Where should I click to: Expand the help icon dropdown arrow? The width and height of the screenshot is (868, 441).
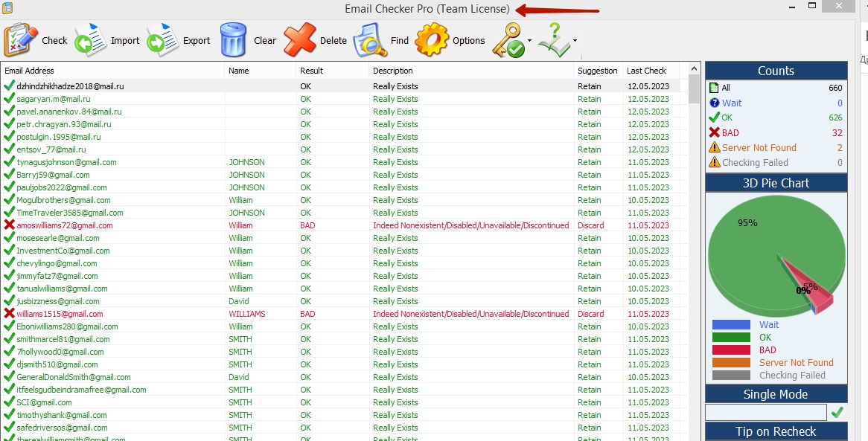pyautogui.click(x=575, y=41)
